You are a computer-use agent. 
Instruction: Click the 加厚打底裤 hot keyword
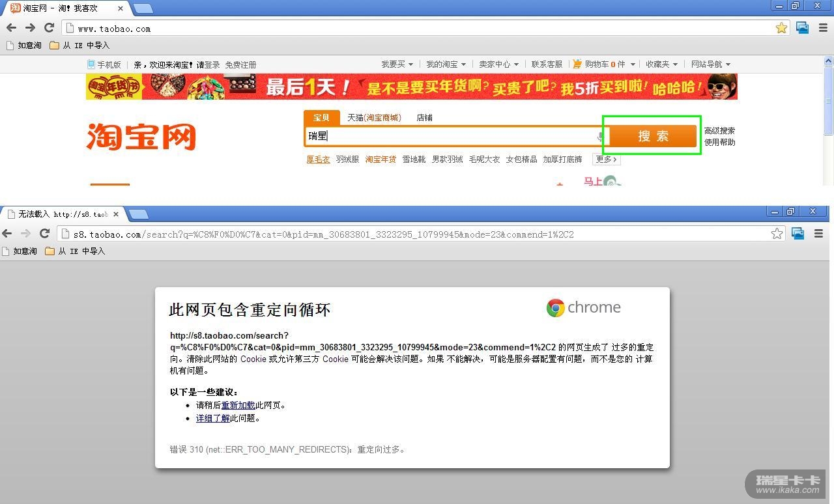[563, 160]
